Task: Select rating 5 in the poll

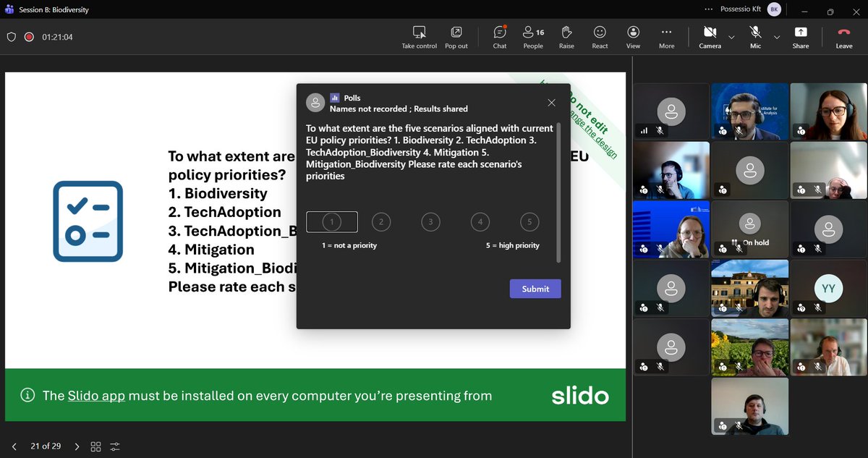Action: click(x=529, y=221)
